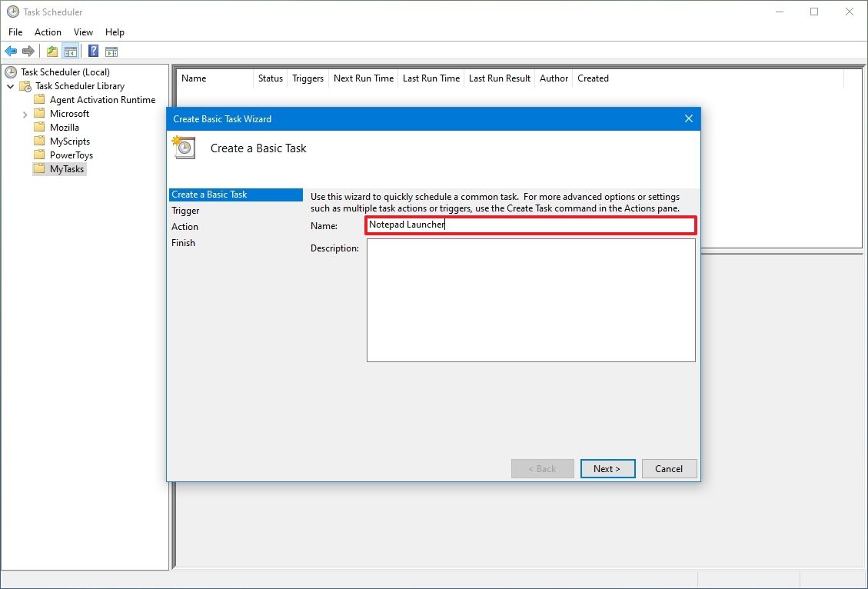Select the MyTasks folder in the tree
868x589 pixels.
point(65,168)
